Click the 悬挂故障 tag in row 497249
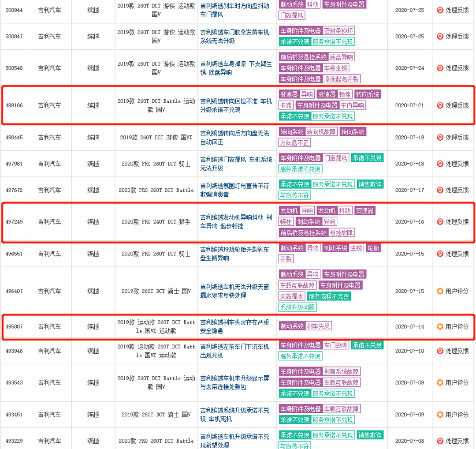The image size is (476, 449). coord(342,232)
